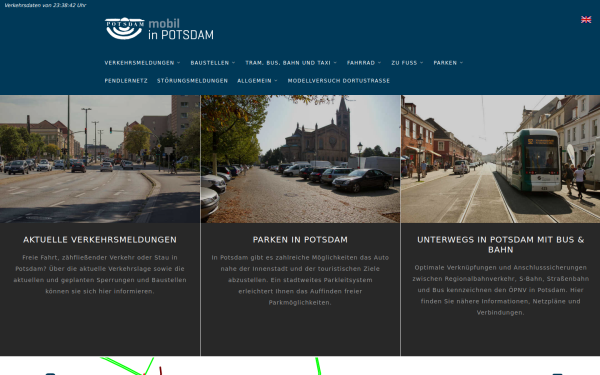Open AKTUELLE VERKEHRSMELDUNGEN heading
The width and height of the screenshot is (600, 375).
pyautogui.click(x=99, y=240)
